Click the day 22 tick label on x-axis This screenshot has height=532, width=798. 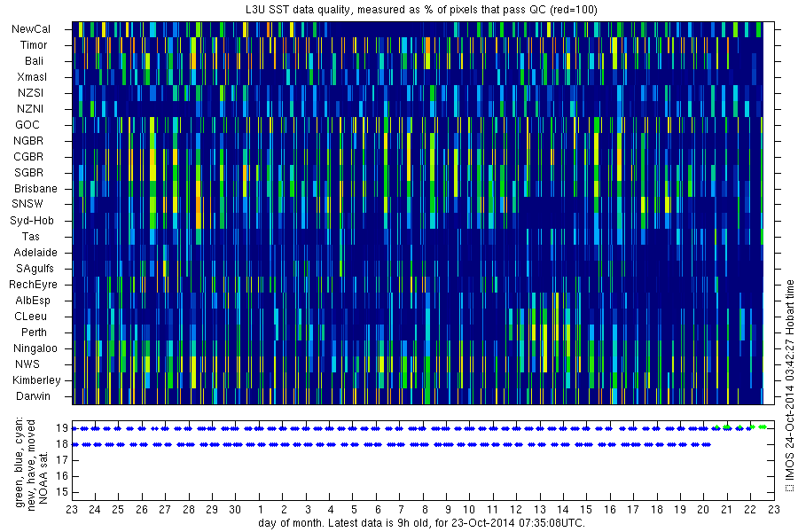click(749, 510)
